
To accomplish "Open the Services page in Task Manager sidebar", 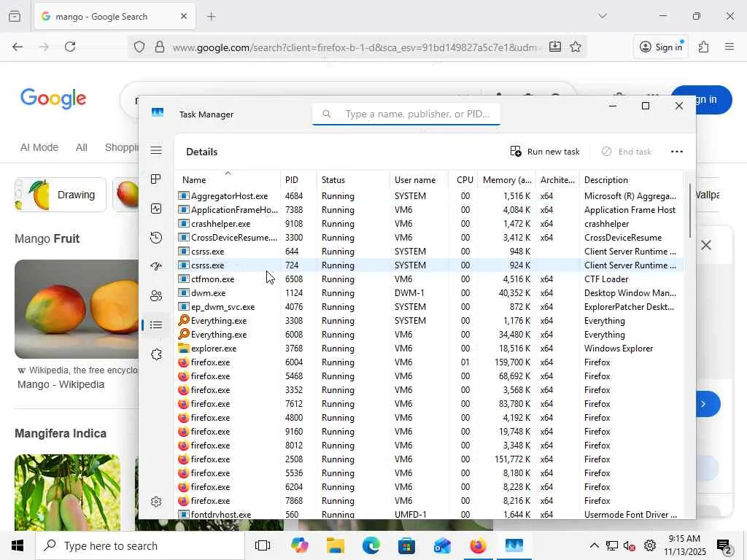I will (x=156, y=354).
